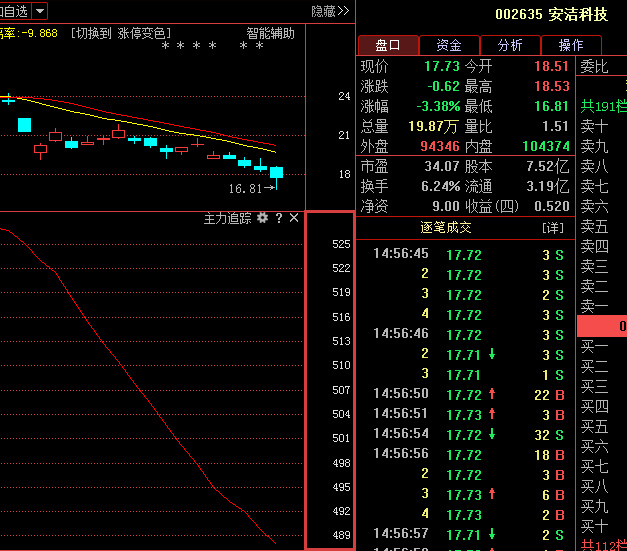
Task: Click the 委比 label
Action: point(595,66)
